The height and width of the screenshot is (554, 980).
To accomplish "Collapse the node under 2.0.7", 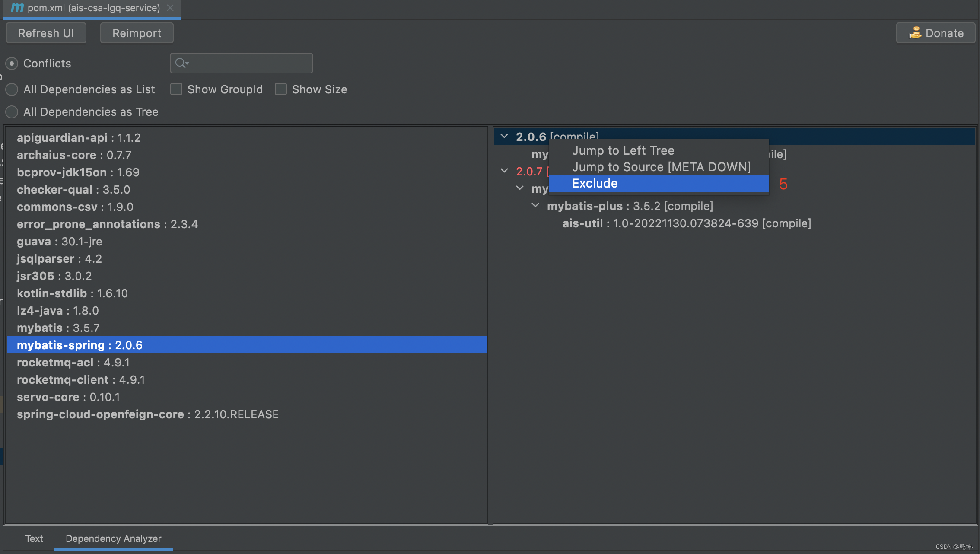I will click(520, 188).
